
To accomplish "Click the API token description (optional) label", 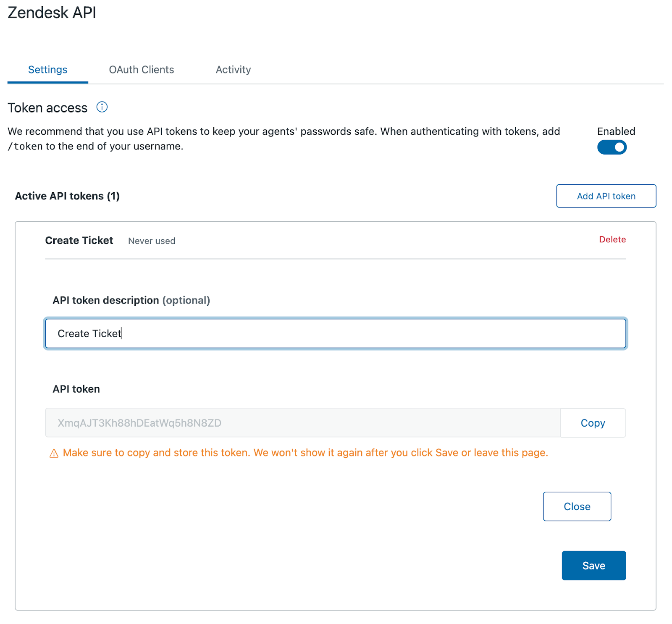I will [131, 300].
